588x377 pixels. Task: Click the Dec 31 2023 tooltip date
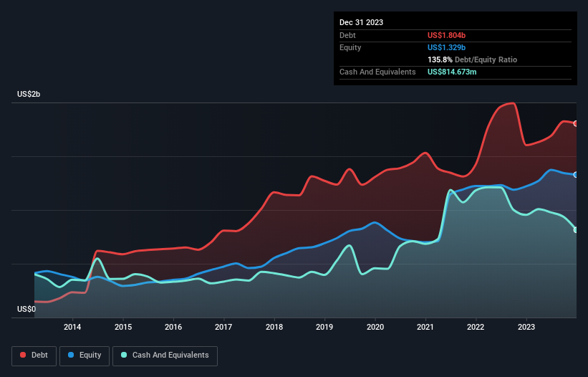click(x=361, y=22)
